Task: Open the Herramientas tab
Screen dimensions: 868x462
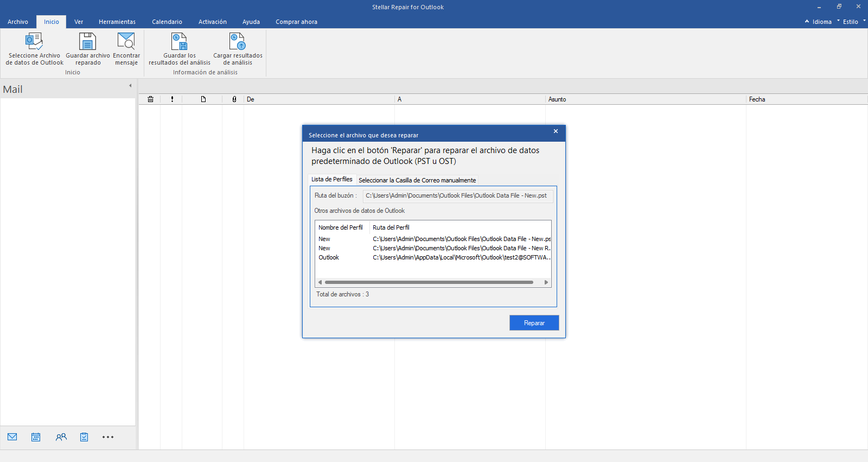Action: click(x=117, y=22)
